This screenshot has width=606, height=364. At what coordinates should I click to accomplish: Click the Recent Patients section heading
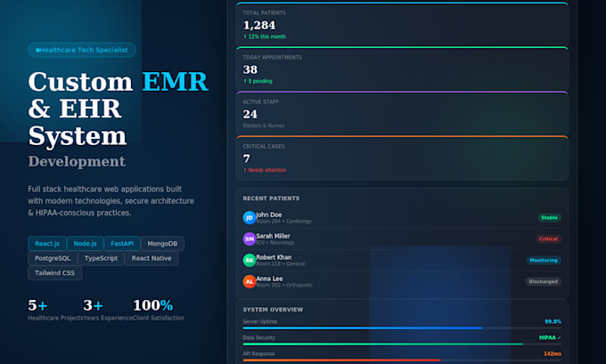pos(271,198)
